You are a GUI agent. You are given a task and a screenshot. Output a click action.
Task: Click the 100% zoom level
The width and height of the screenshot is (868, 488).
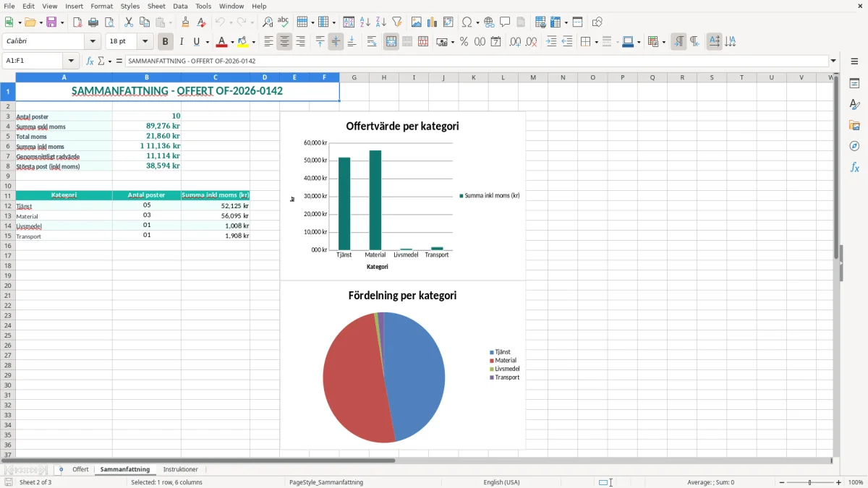point(856,482)
